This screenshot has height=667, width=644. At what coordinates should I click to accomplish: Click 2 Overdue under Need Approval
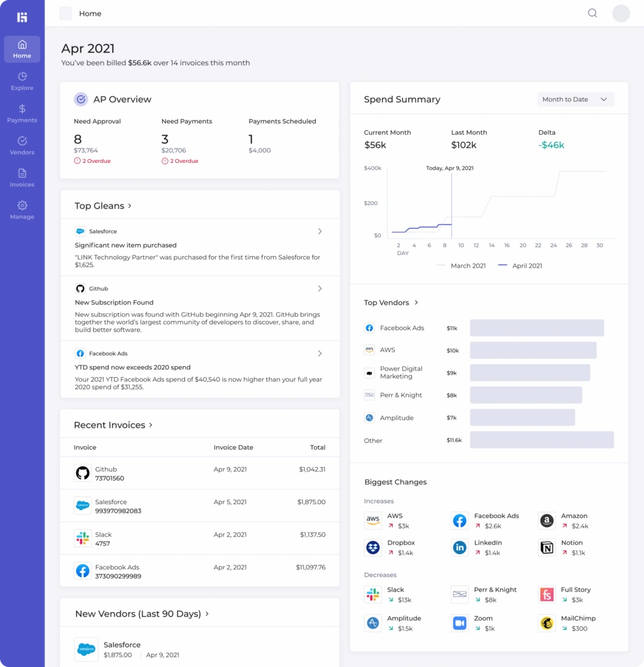92,161
